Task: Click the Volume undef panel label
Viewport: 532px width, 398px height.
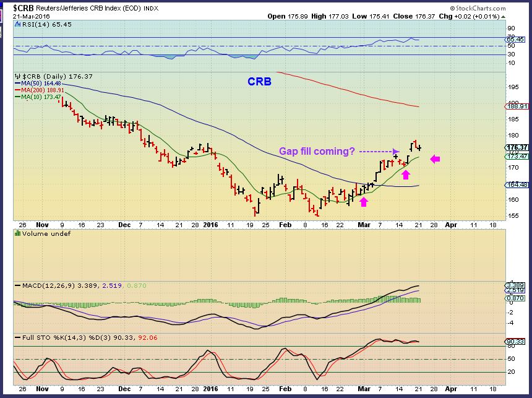Action: [x=46, y=233]
